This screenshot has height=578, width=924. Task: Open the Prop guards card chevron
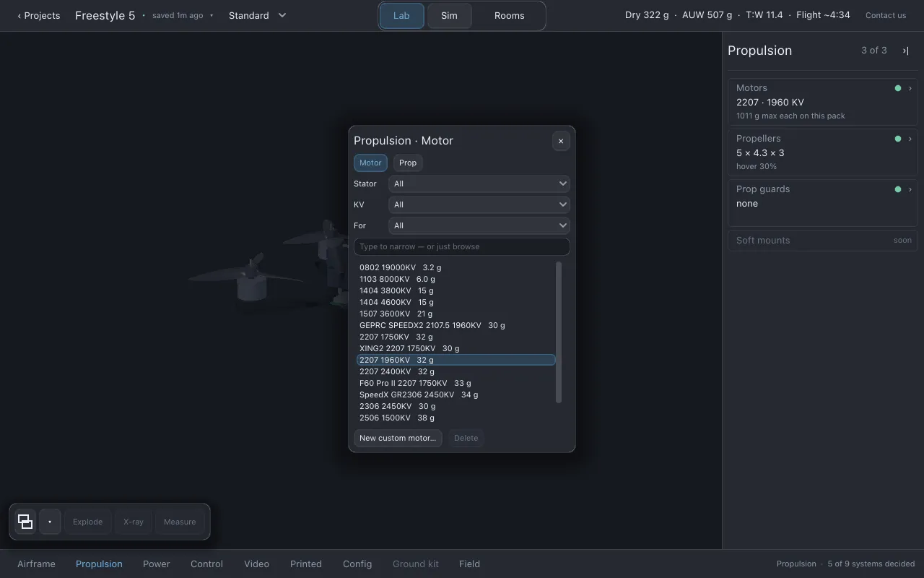(910, 189)
